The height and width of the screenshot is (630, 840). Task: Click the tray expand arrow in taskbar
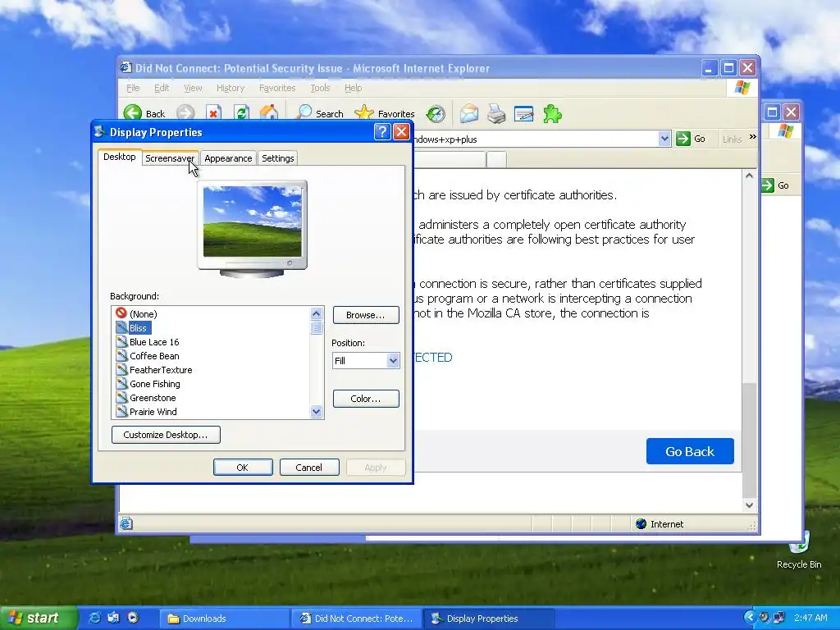tap(750, 618)
